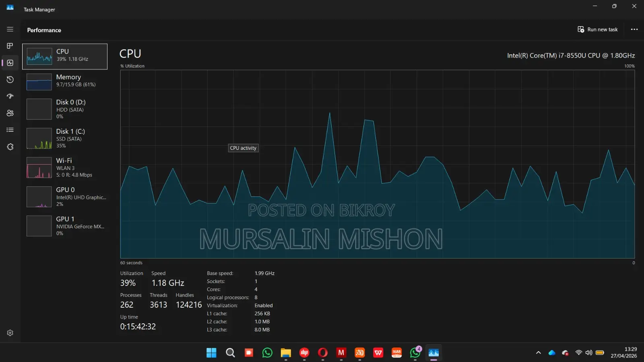Viewport: 644px width, 362px height.
Task: Open the volume speaker tray icon
Action: tap(589, 353)
